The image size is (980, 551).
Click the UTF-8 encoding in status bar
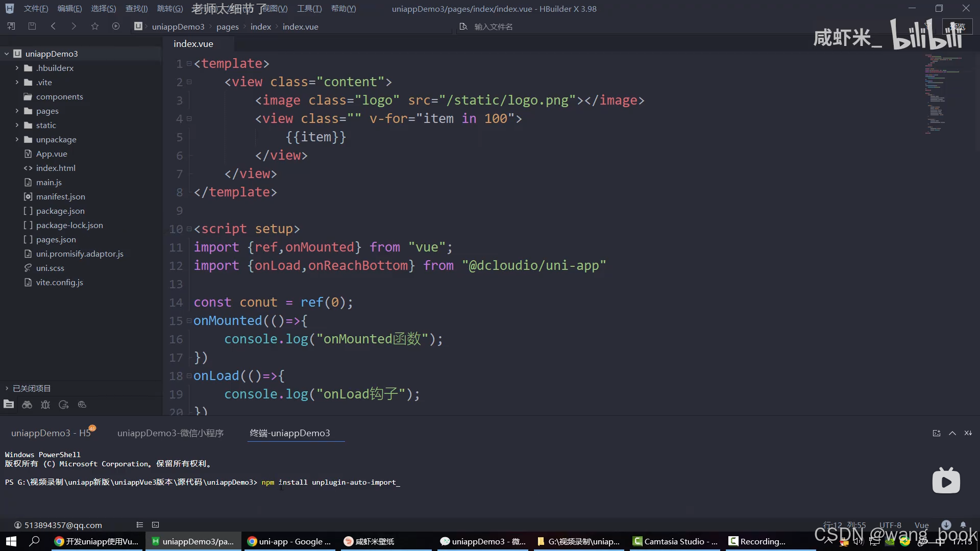click(890, 525)
